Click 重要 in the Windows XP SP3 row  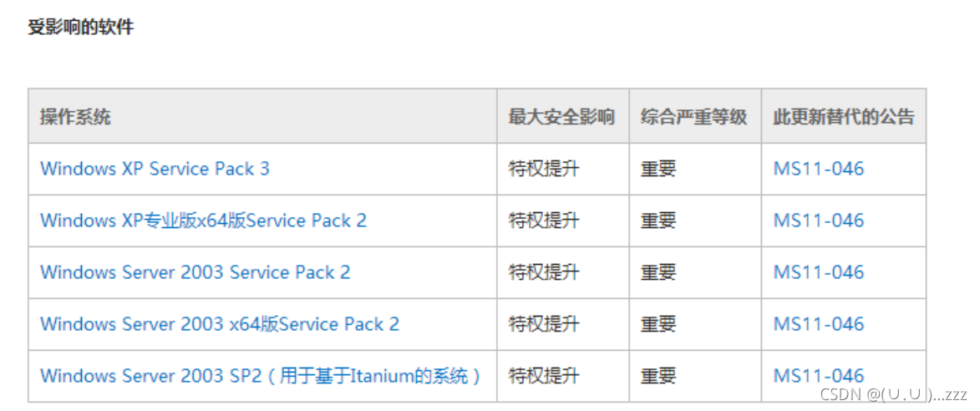pos(658,169)
